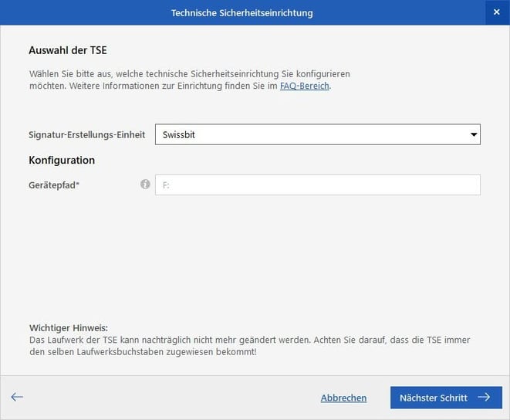Viewport: 510px width, 420px height.
Task: Click the info icon next to Gerätepfad
Action: point(145,185)
